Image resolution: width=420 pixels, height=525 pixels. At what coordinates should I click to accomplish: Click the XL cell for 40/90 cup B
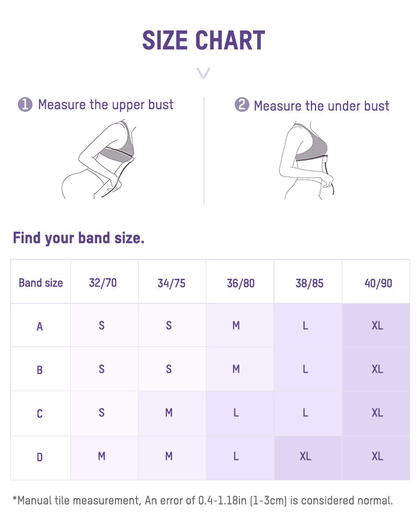[x=377, y=369]
